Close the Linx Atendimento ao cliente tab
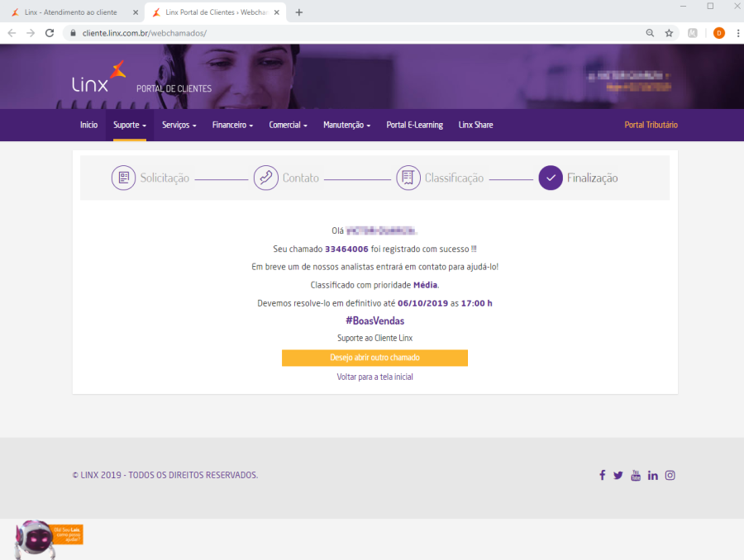Screen dimensions: 744x560 point(136,12)
